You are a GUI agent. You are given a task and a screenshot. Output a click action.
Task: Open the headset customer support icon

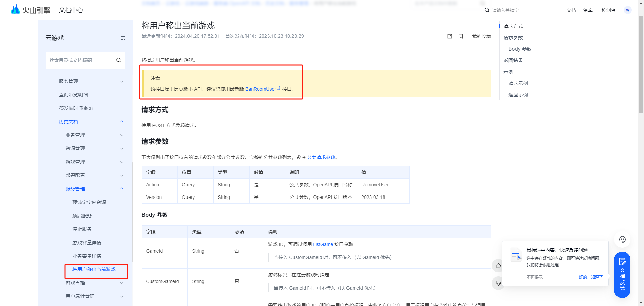coord(622,239)
